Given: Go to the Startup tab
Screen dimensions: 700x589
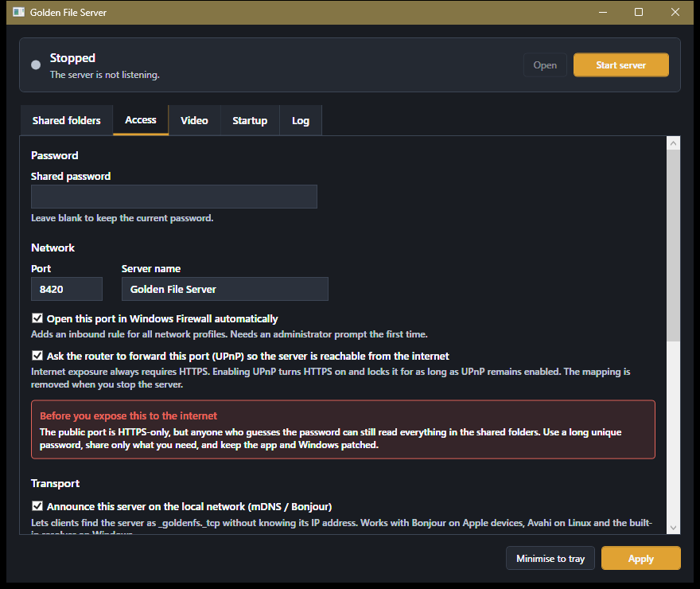Looking at the screenshot, I should [250, 120].
